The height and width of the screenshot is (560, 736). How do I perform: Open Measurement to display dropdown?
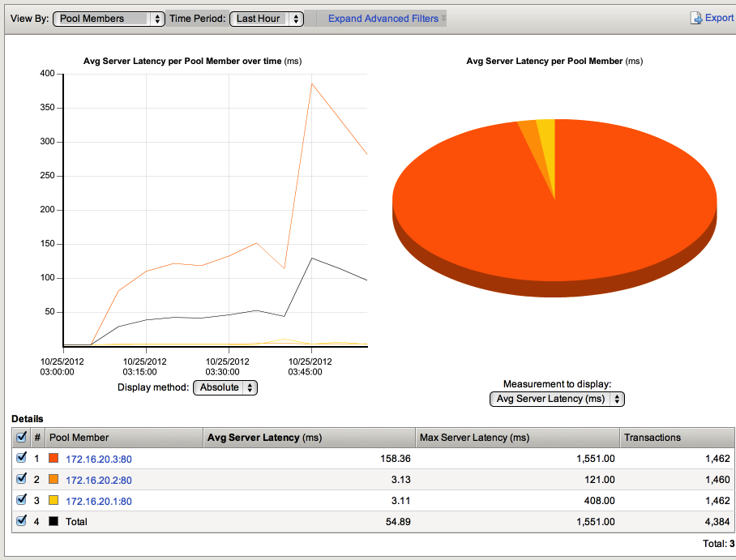point(557,399)
